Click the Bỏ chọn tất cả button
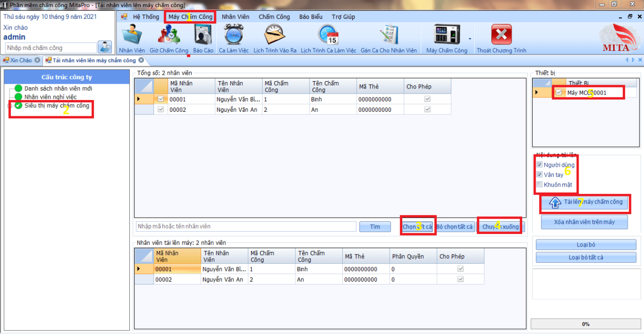 coord(455,227)
